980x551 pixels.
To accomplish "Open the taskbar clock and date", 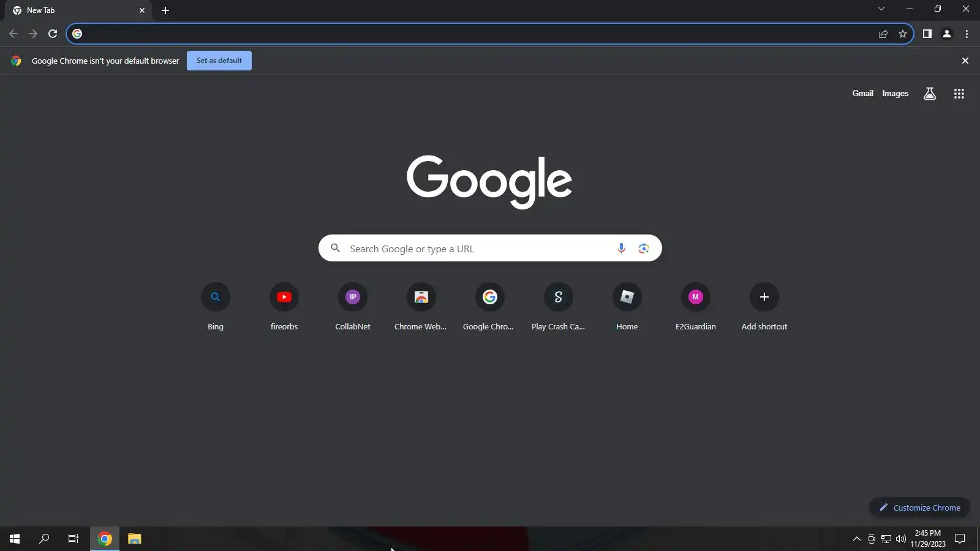I will point(928,539).
